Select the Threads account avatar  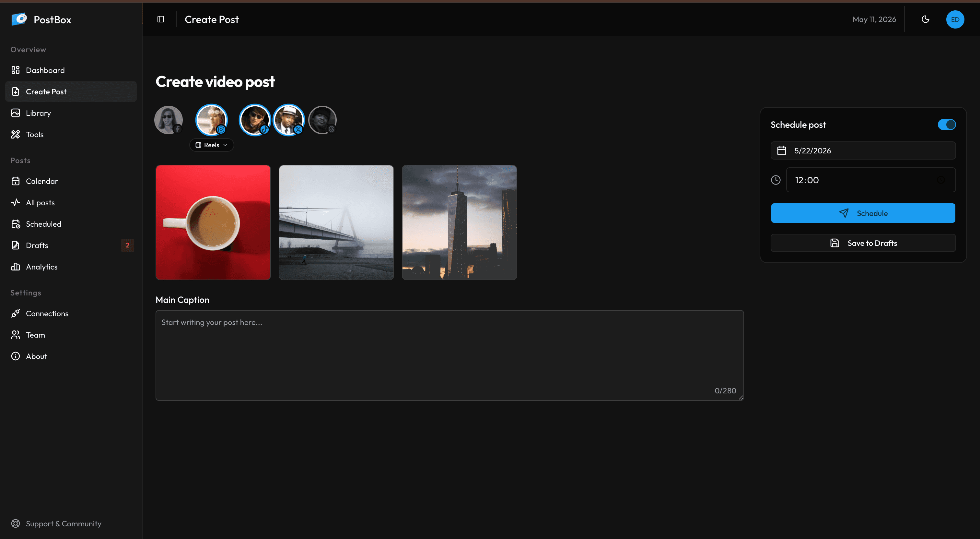pos(322,120)
